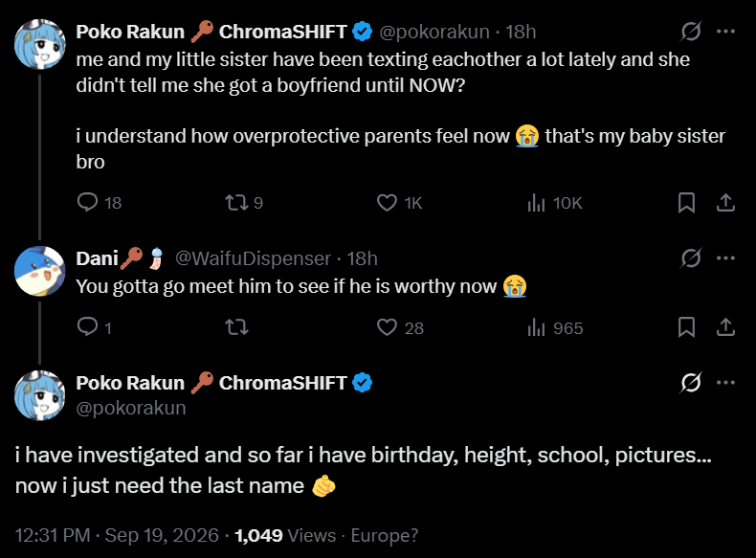Open Grok icon on first tweet
Image resolution: width=756 pixels, height=558 pixels.
[x=691, y=32]
